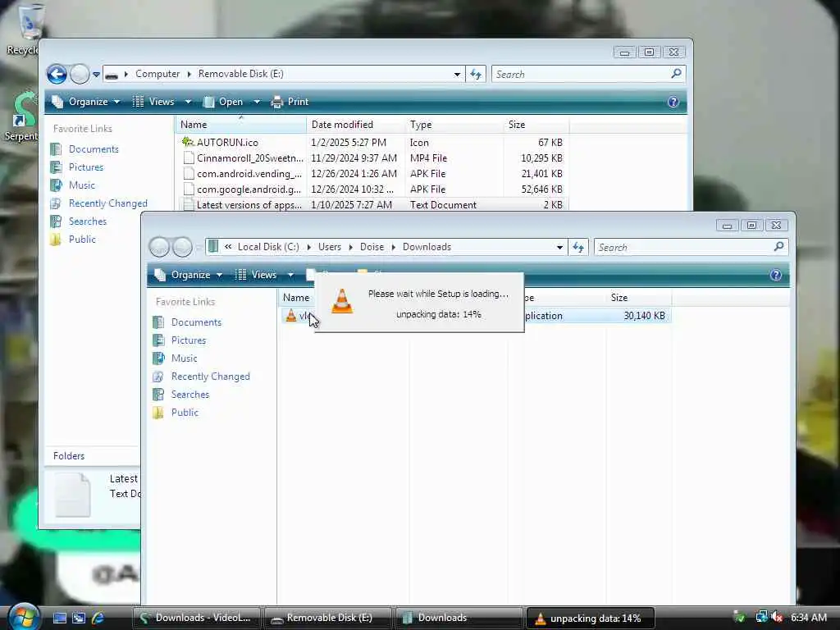Open Windows Start orb
Image resolution: width=840 pixels, height=630 pixels.
pyautogui.click(x=24, y=616)
